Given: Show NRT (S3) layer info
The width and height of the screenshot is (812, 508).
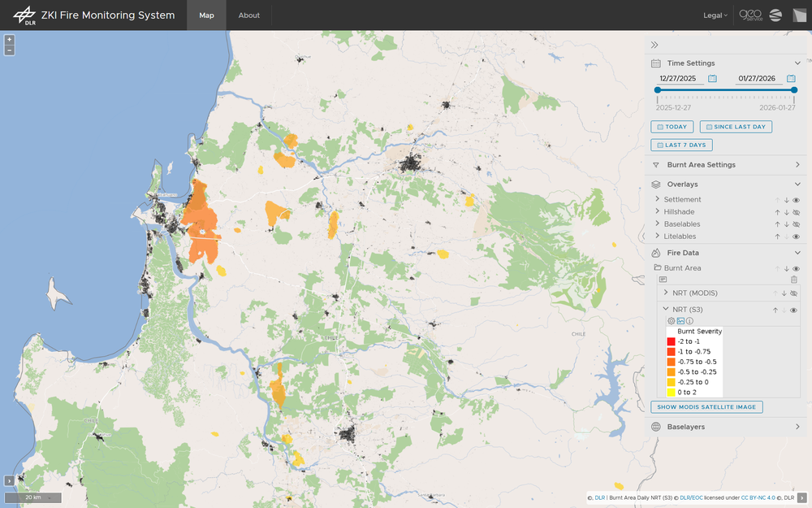Looking at the screenshot, I should point(689,321).
